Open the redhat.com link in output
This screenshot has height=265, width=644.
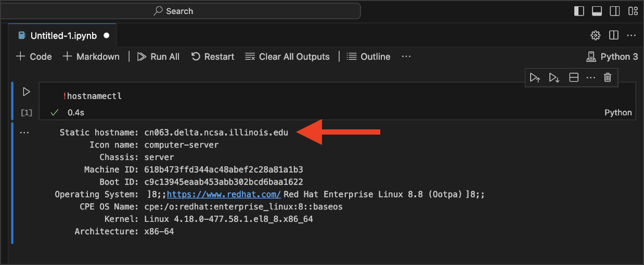pos(224,194)
